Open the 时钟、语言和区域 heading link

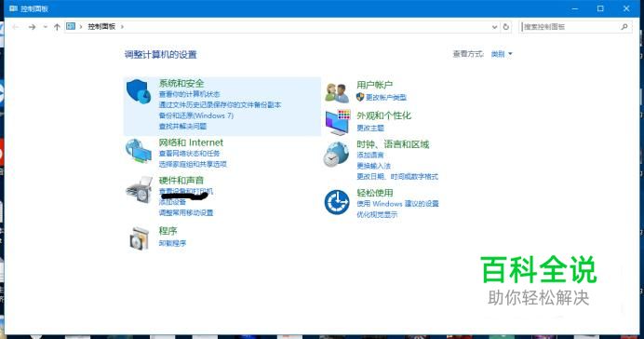point(393,144)
